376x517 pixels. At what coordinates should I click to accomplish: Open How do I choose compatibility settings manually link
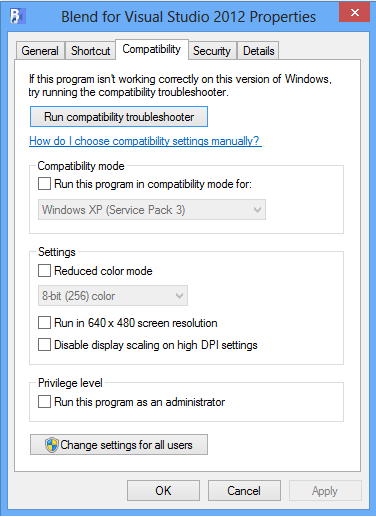coord(145,141)
